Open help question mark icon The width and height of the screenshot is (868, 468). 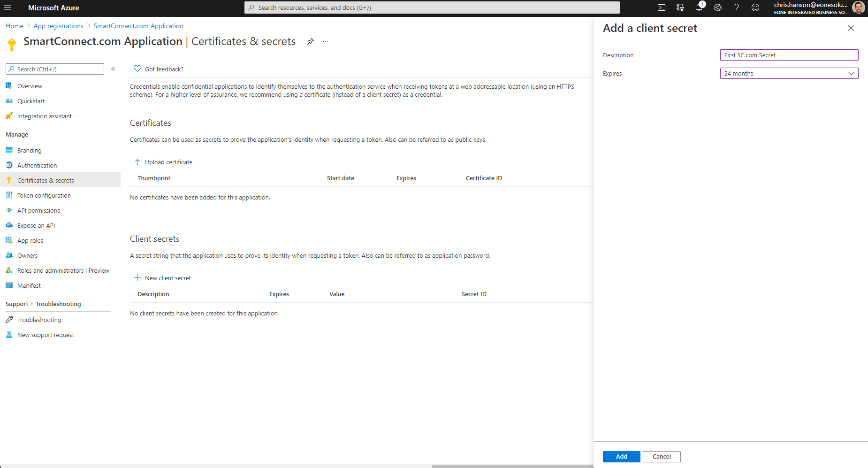tap(737, 8)
